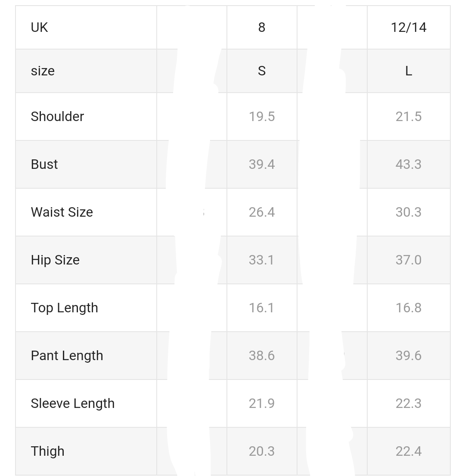Select Thigh value 22.4
The height and width of the screenshot is (476, 465).
pyautogui.click(x=409, y=451)
